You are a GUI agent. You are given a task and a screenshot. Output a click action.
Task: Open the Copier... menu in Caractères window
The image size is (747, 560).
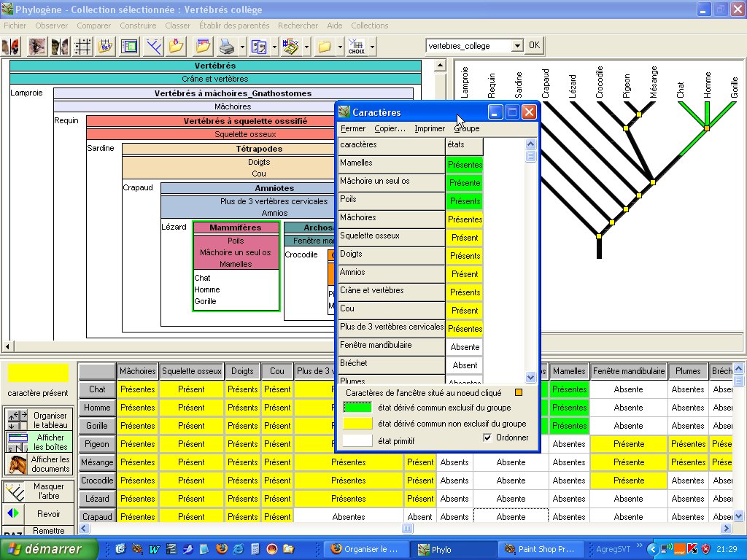390,128
